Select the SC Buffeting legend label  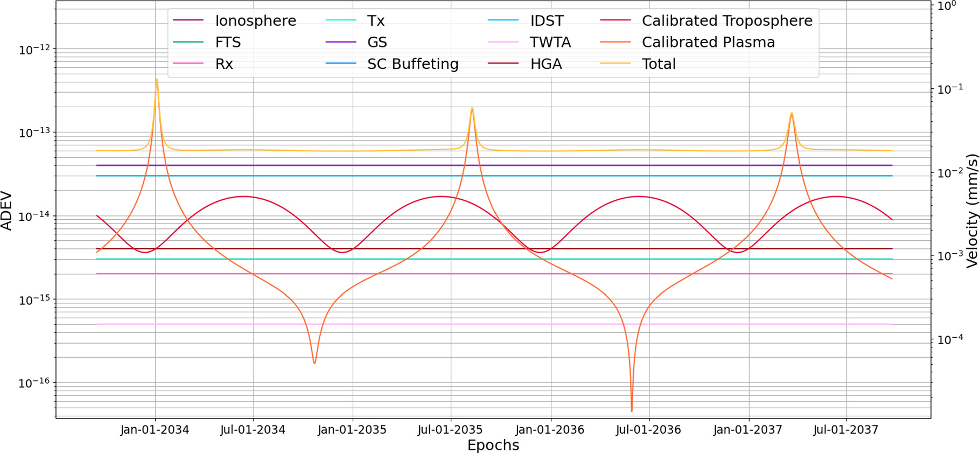[412, 64]
